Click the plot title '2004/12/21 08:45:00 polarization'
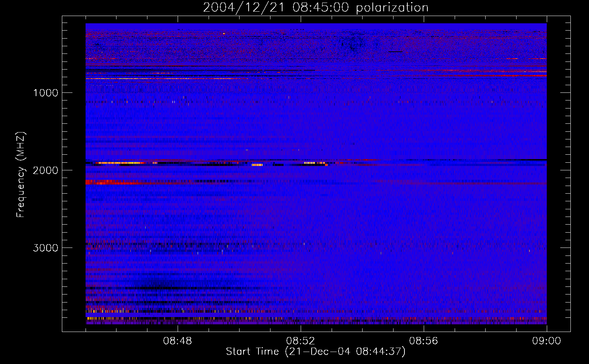The height and width of the screenshot is (364, 589). (316, 8)
